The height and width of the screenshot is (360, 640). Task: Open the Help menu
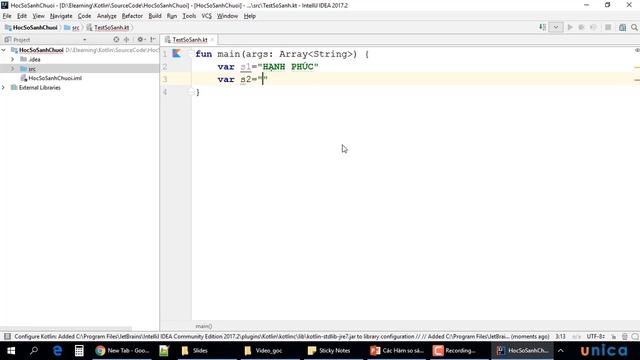pyautogui.click(x=249, y=16)
